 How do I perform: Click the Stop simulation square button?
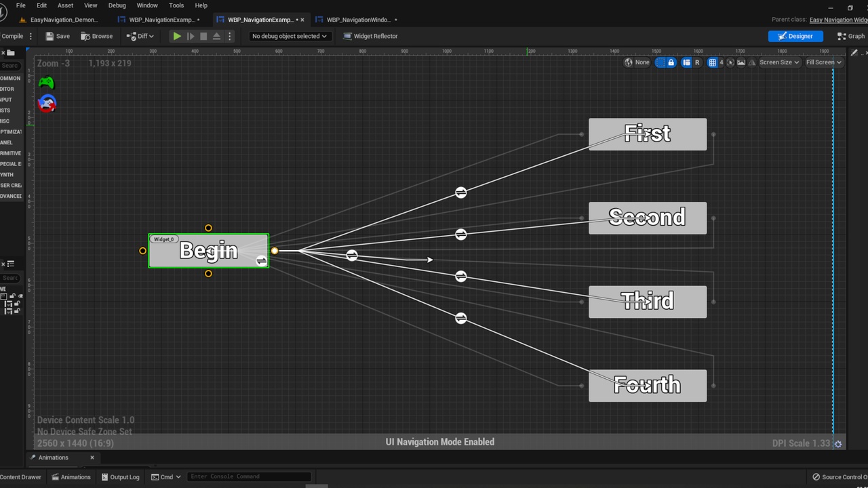point(203,36)
